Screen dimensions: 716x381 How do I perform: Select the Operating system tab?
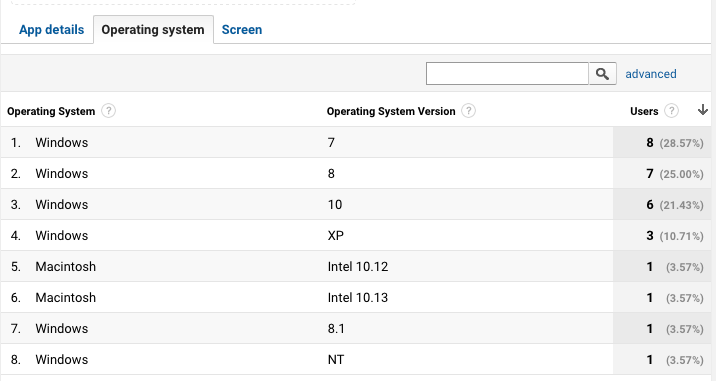point(153,30)
